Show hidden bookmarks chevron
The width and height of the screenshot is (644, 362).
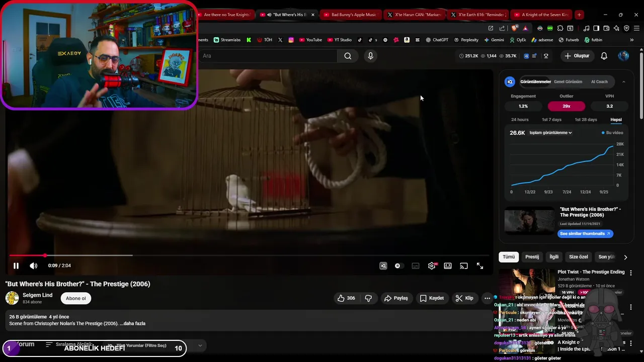(x=631, y=40)
